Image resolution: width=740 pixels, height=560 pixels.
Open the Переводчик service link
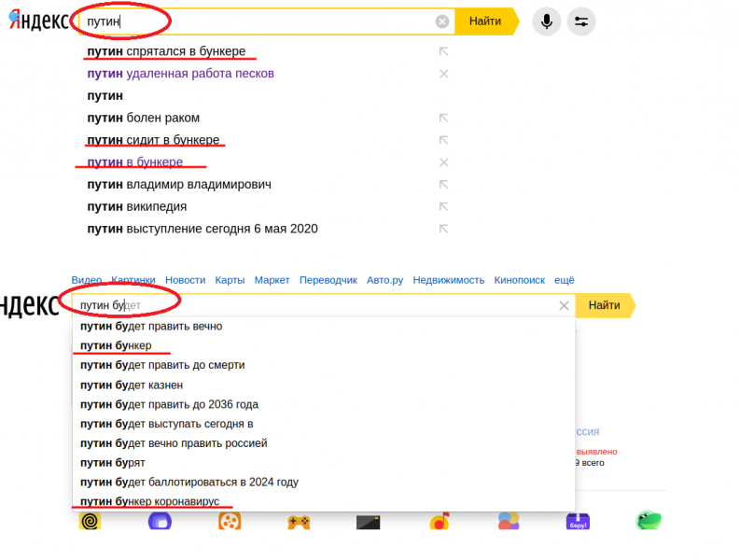click(328, 280)
